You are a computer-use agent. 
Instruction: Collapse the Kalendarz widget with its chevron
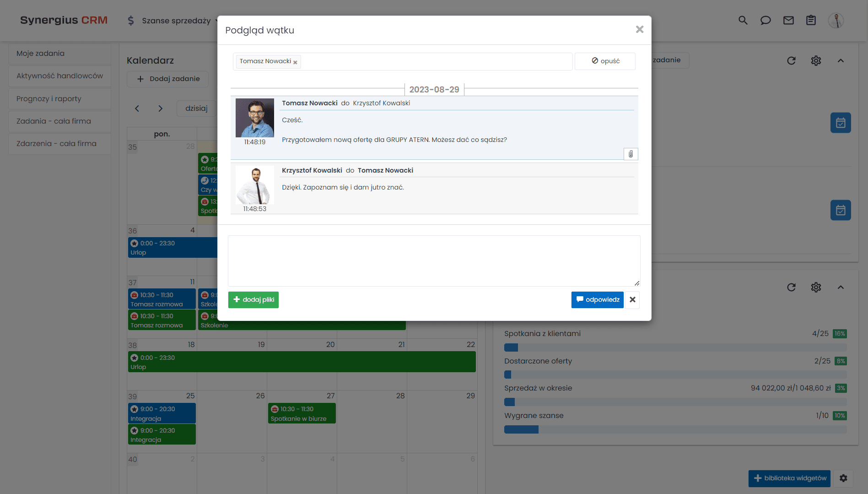pyautogui.click(x=841, y=60)
